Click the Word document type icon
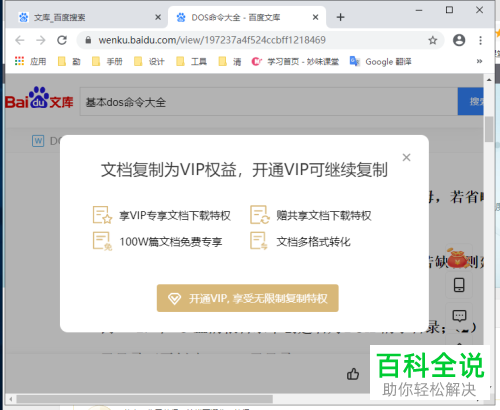The image size is (500, 410). click(x=38, y=141)
